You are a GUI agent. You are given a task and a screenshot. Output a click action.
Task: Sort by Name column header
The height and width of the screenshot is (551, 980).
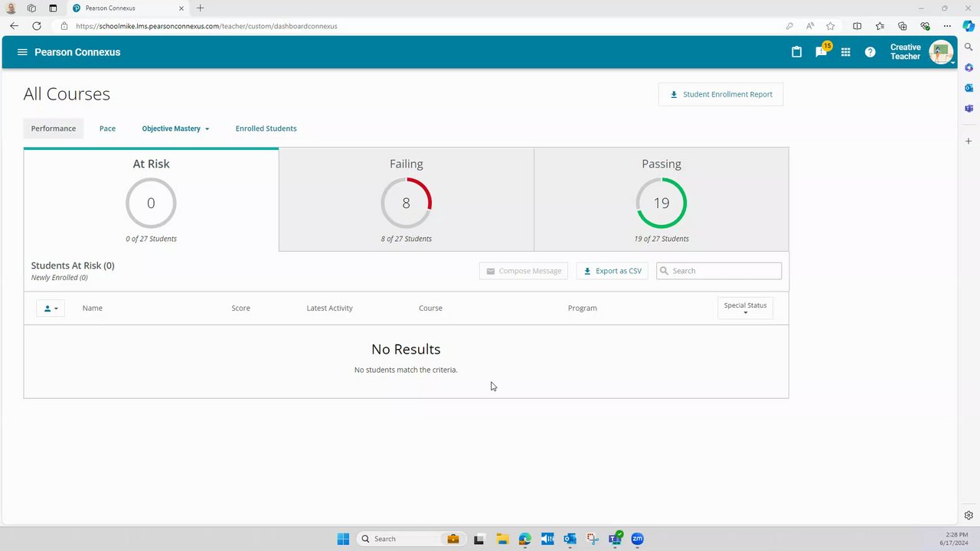[x=93, y=308]
